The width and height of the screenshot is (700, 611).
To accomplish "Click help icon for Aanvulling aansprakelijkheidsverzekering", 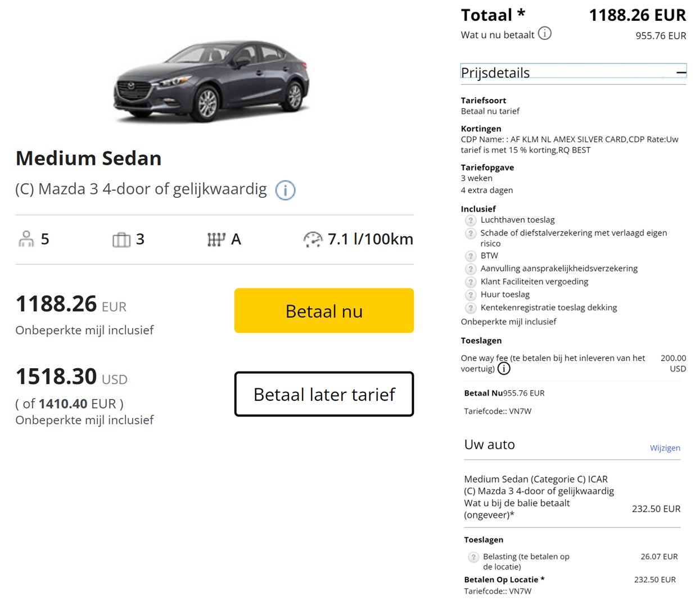I will (471, 269).
